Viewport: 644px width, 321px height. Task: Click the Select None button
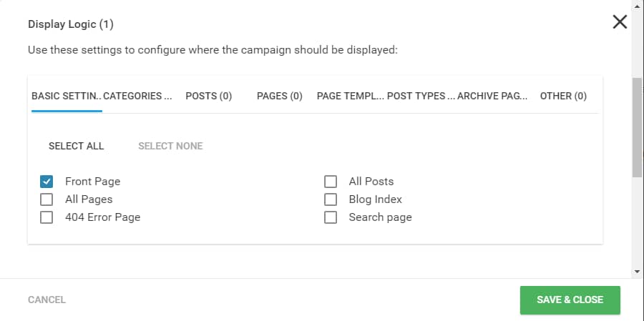pos(170,146)
